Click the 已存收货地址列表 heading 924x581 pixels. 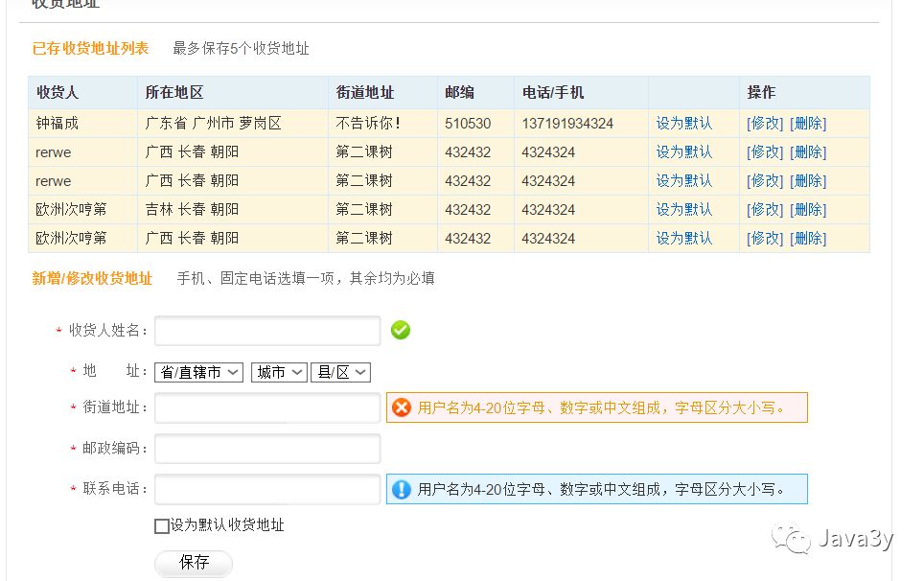90,48
